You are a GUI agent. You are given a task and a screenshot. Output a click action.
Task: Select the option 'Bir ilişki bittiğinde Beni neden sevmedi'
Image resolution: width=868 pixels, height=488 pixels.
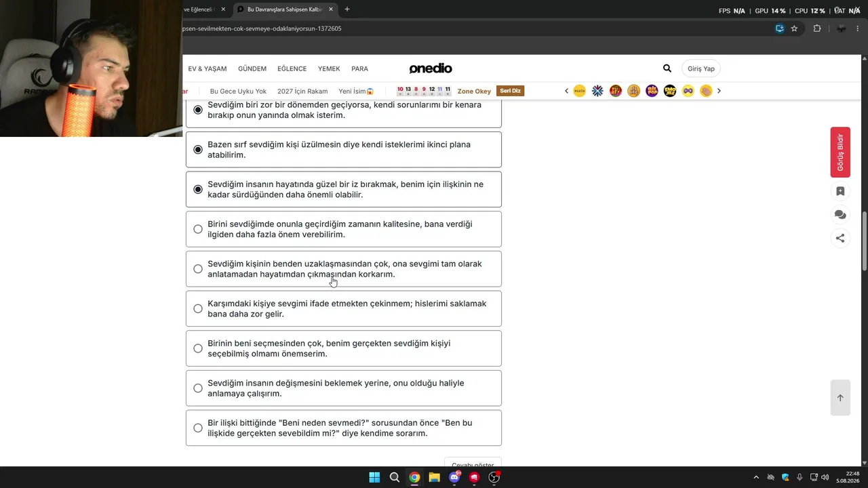344,428
